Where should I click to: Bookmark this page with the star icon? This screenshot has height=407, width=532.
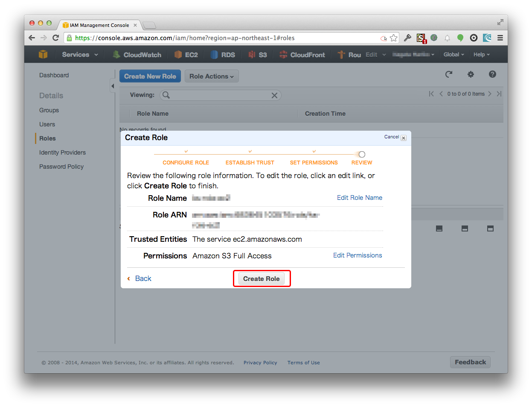(x=393, y=38)
